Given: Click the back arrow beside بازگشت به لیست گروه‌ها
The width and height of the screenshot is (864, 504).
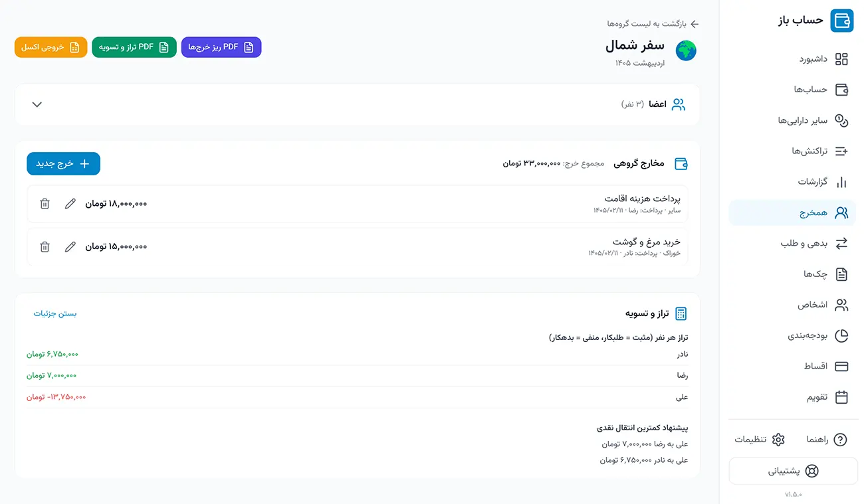Looking at the screenshot, I should click(695, 24).
